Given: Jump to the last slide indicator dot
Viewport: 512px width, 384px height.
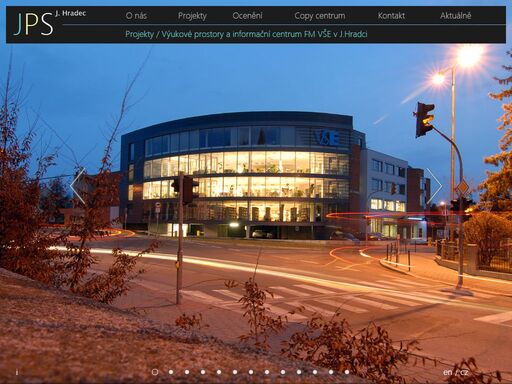Looking at the screenshot, I should point(347,372).
